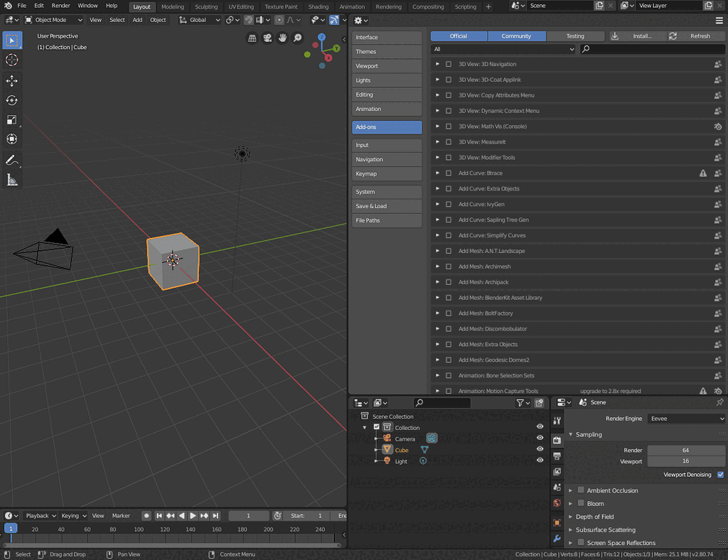Open the Object properties tab
728x560 pixels.
point(557,523)
